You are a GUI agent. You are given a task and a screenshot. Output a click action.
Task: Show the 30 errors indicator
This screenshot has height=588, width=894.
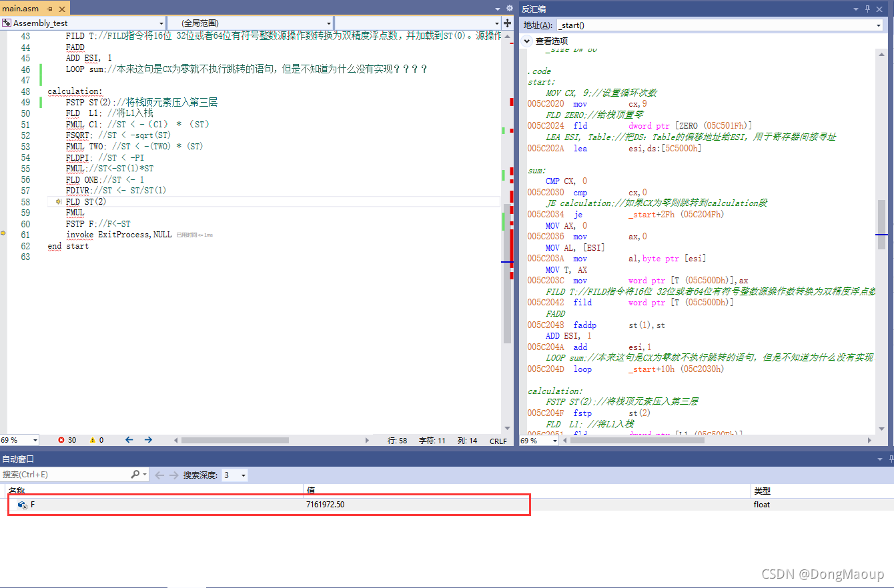pyautogui.click(x=67, y=440)
